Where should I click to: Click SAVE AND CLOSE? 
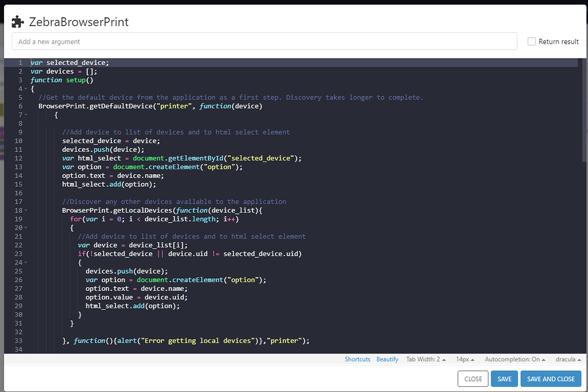(x=551, y=379)
